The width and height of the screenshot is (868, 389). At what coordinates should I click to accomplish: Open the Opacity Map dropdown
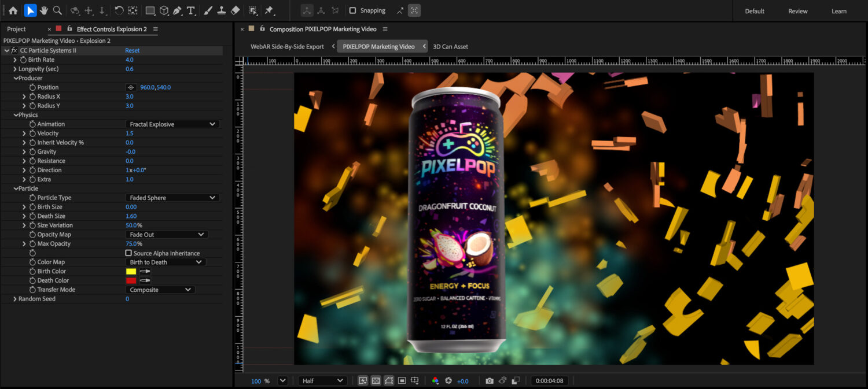[167, 235]
